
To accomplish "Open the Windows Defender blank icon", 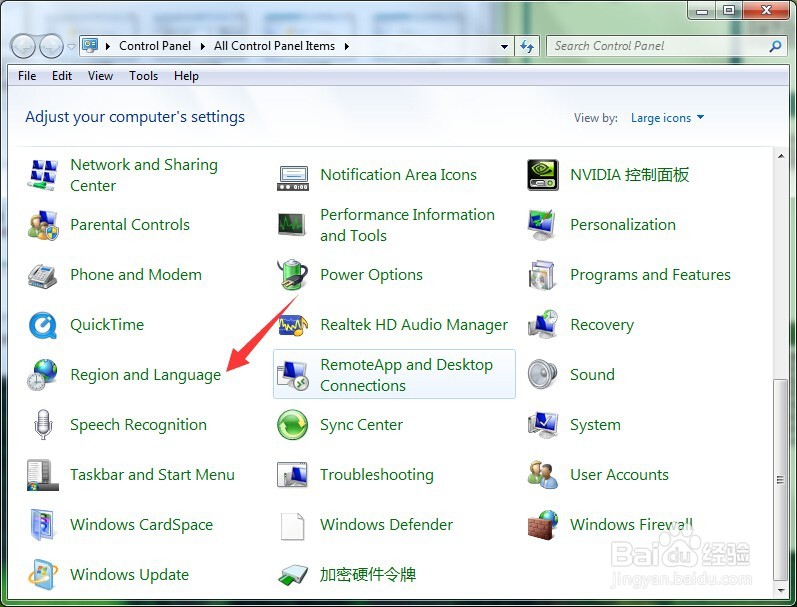I will point(293,526).
